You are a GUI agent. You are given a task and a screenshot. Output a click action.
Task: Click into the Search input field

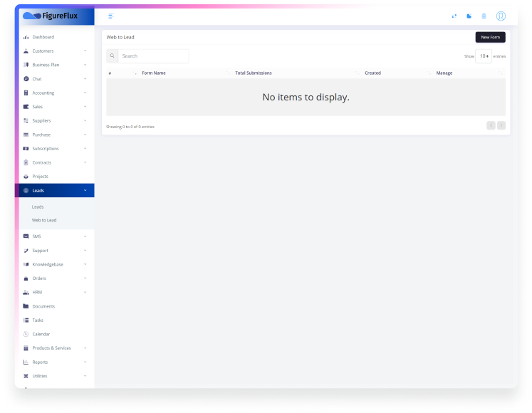153,56
